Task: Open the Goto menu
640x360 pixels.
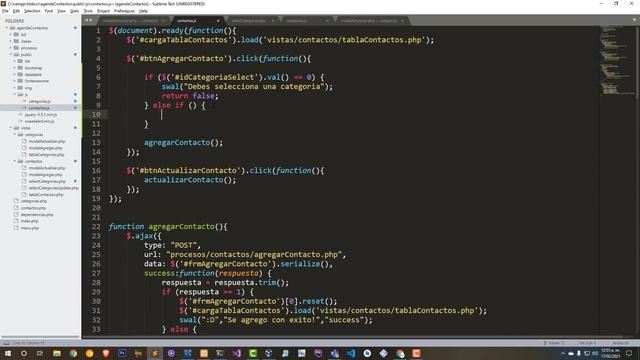Action: pos(74,11)
